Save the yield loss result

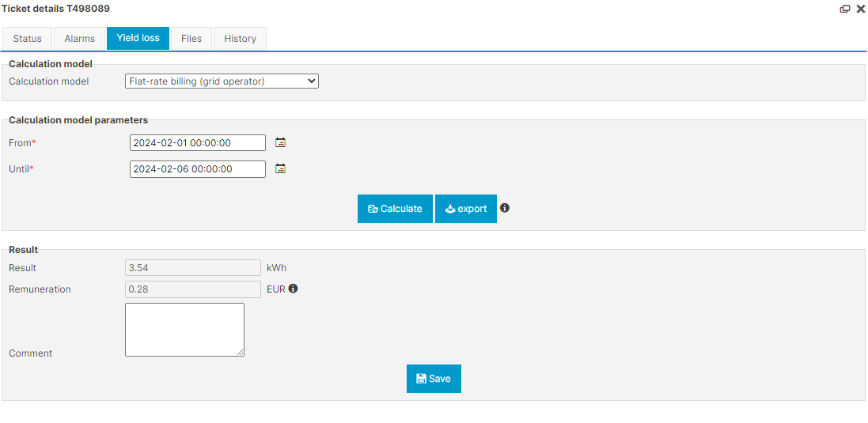(x=434, y=379)
